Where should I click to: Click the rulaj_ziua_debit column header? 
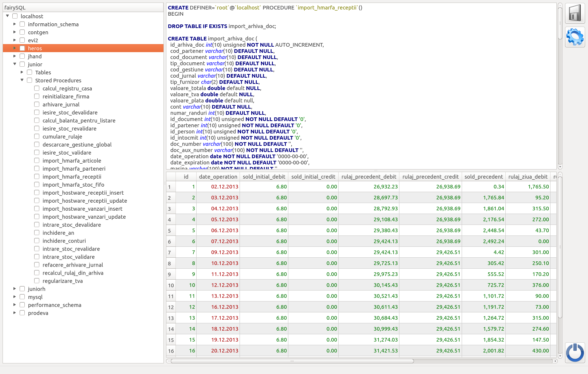click(528, 176)
